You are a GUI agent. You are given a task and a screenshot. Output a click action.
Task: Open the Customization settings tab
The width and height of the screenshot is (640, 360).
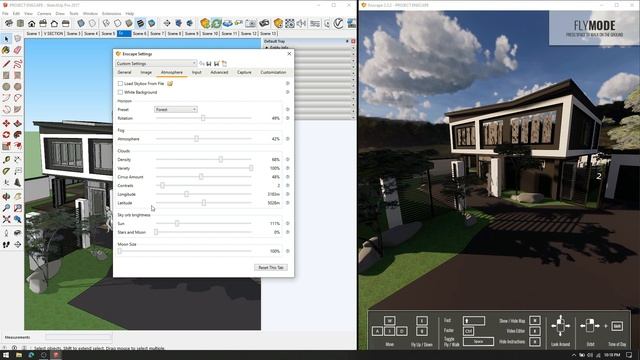point(273,72)
